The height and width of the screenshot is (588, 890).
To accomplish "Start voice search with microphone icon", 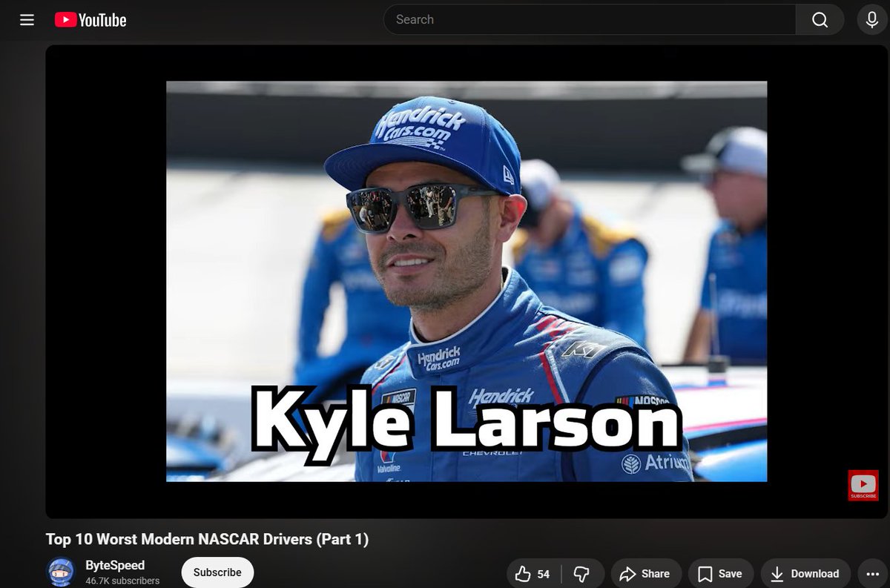I will [x=872, y=19].
